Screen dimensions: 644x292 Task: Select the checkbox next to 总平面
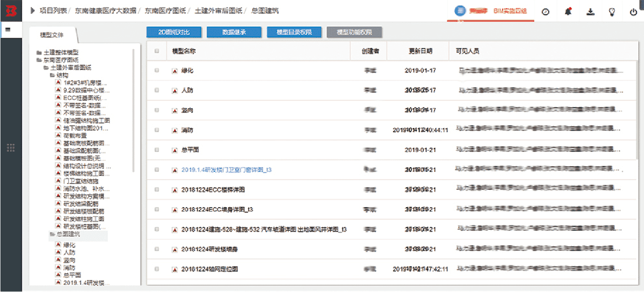pos(157,150)
